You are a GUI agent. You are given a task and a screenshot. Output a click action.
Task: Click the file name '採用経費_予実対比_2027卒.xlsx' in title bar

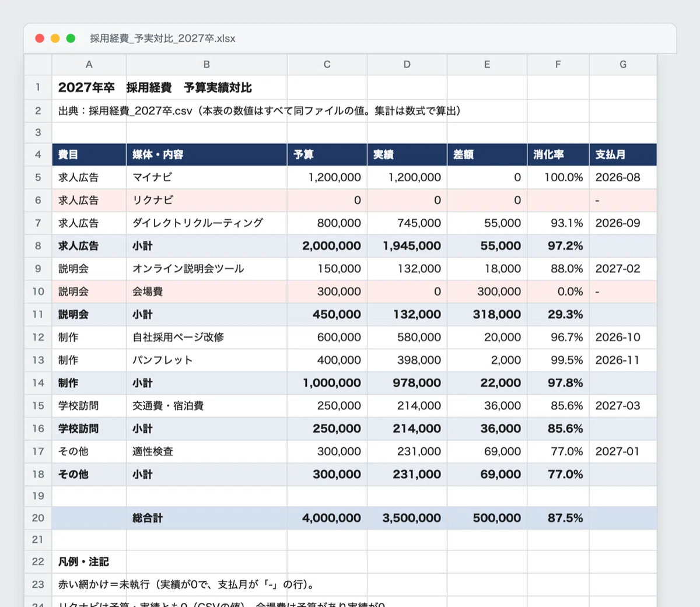point(163,38)
